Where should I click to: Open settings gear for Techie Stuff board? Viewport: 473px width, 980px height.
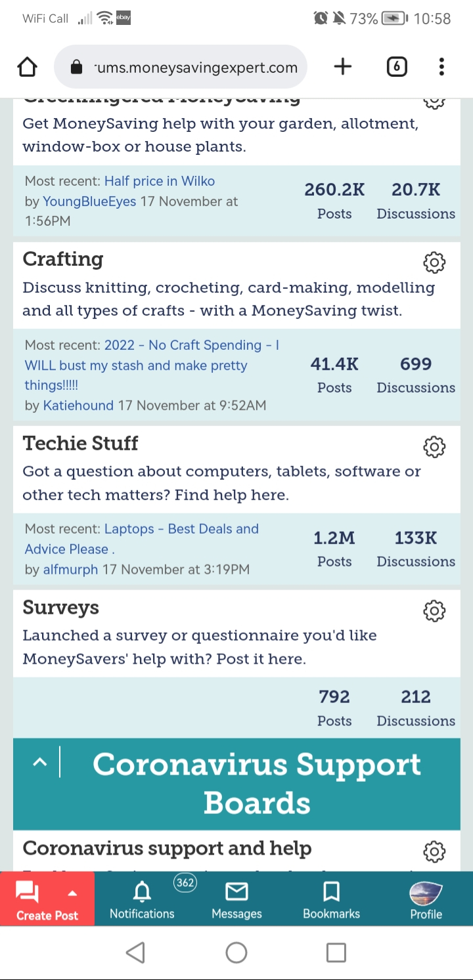[434, 446]
